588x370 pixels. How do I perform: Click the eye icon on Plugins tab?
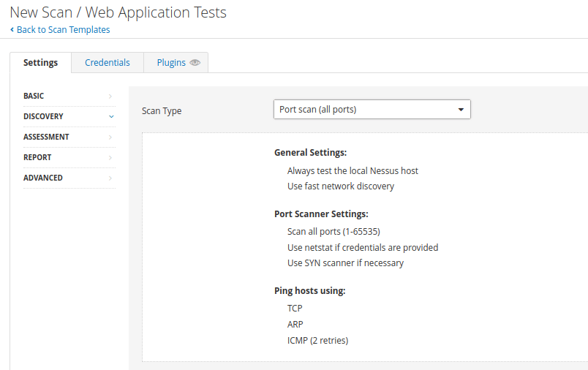195,63
